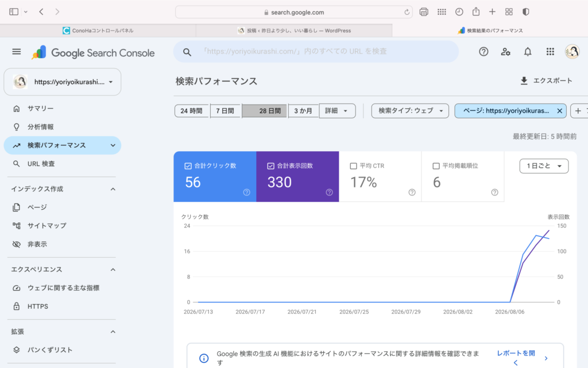The image size is (588, 368).
Task: Expand the 検索パフォーマンス sidebar chevron
Action: 113,145
